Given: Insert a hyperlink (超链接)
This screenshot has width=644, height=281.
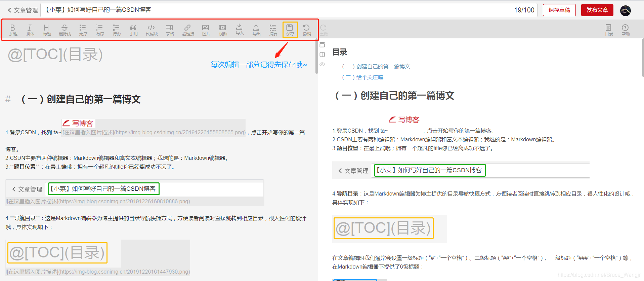Looking at the screenshot, I should click(x=188, y=30).
